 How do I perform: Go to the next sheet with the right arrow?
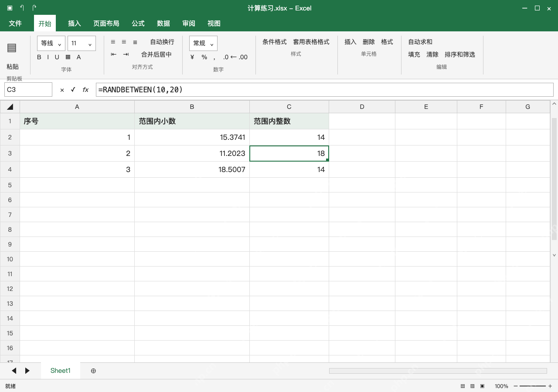click(x=27, y=371)
